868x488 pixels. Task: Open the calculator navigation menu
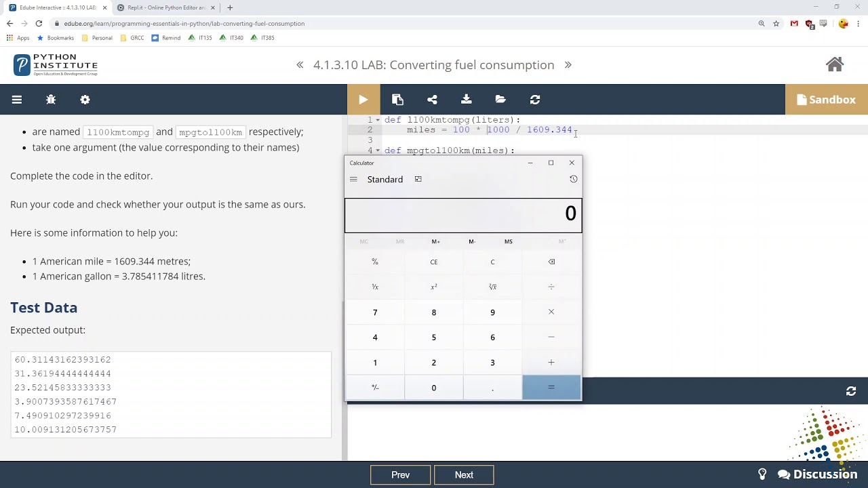(x=353, y=179)
